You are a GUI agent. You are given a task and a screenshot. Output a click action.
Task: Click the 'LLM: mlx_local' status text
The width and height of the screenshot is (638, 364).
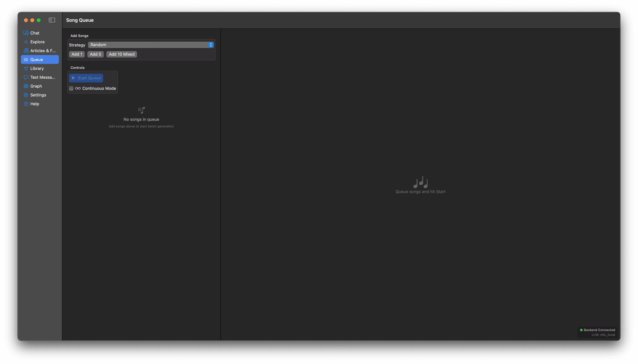(604, 335)
